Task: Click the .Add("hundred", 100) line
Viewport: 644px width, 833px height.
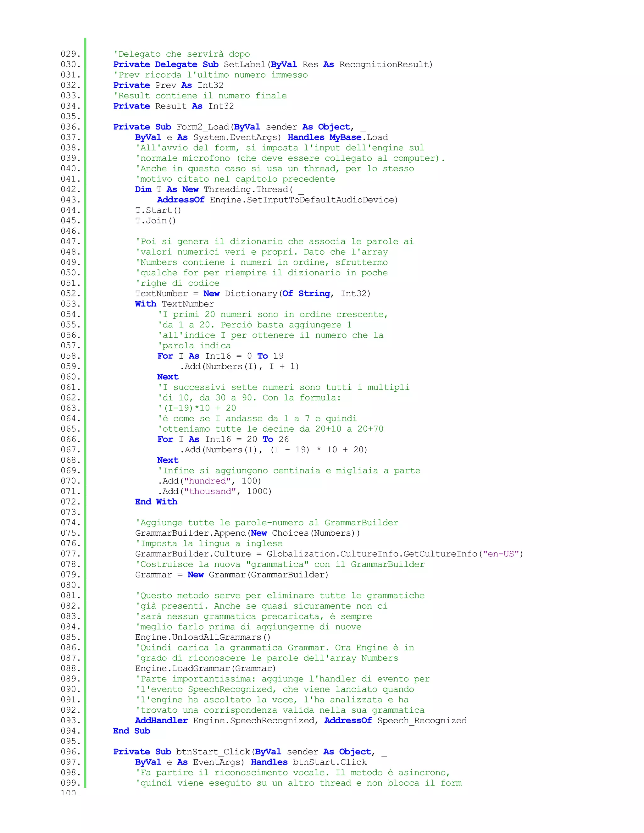Action: (209, 481)
